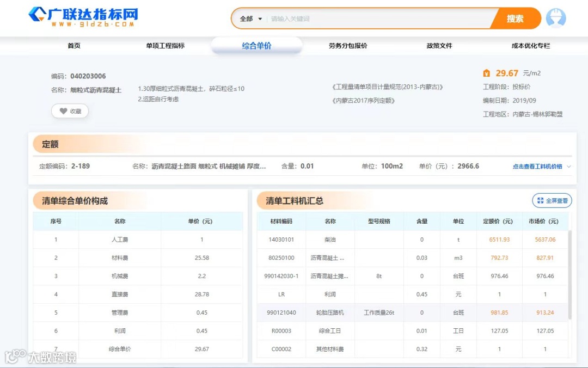Click the 市场价（元） column header
The width and height of the screenshot is (588, 368).
click(544, 222)
